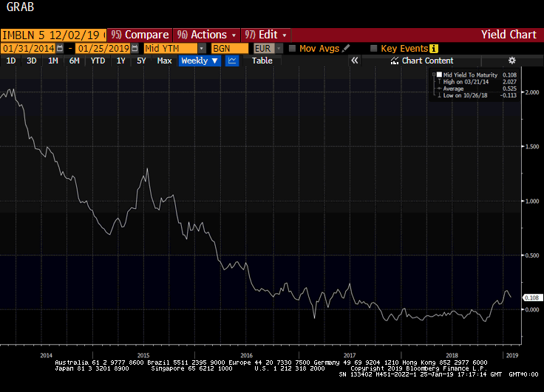Click the GRAB label at top
The height and width of the screenshot is (392, 544).
click(x=20, y=7)
